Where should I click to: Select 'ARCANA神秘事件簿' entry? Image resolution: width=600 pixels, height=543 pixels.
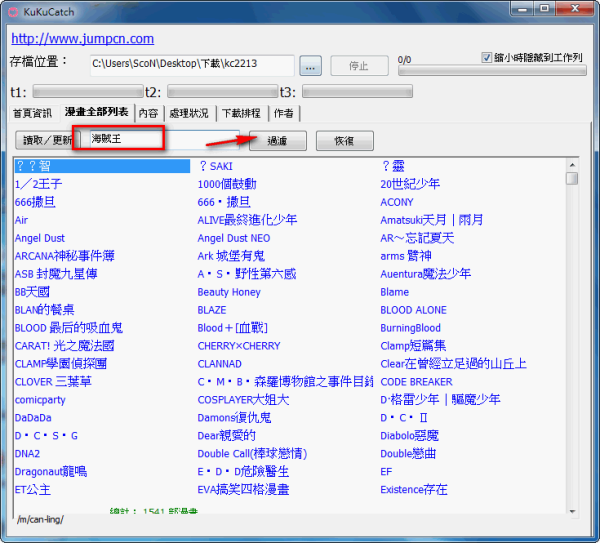coord(65,256)
